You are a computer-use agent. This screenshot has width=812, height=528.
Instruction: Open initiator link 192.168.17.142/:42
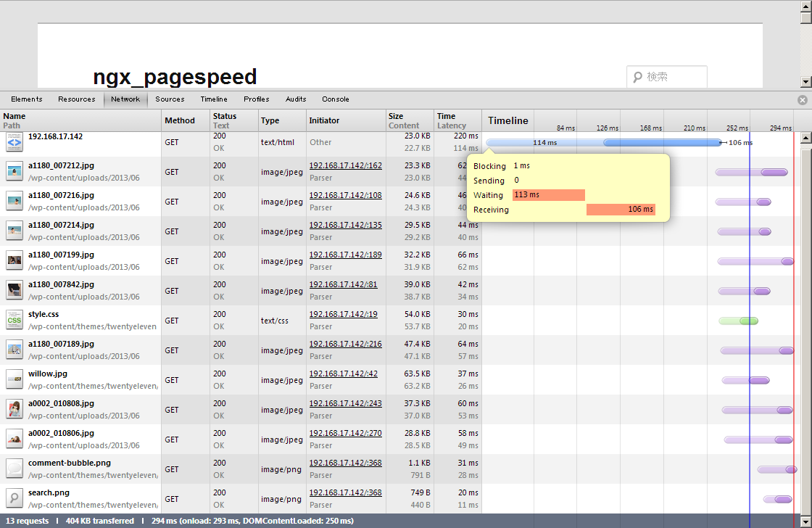[x=344, y=373]
